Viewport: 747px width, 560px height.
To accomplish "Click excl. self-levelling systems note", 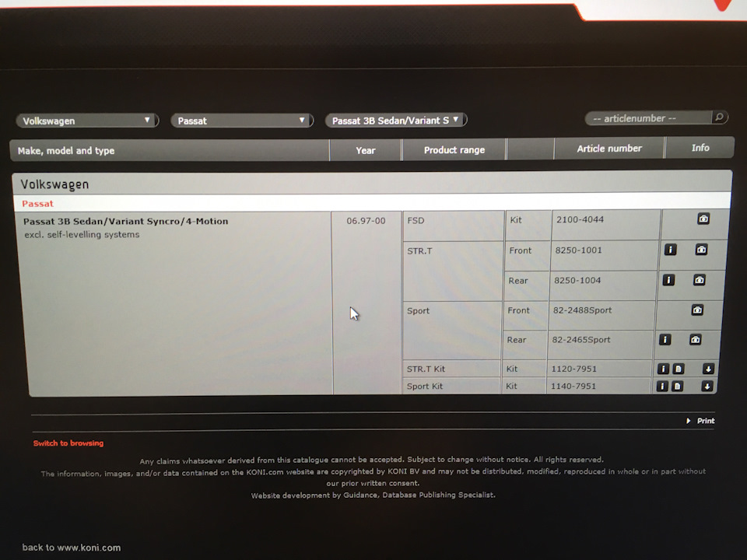I will pyautogui.click(x=82, y=235).
